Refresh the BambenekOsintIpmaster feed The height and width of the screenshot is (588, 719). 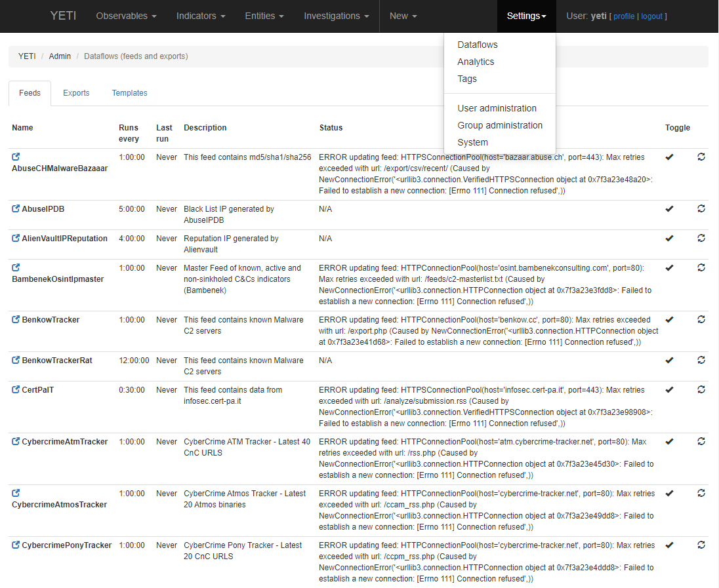click(701, 267)
